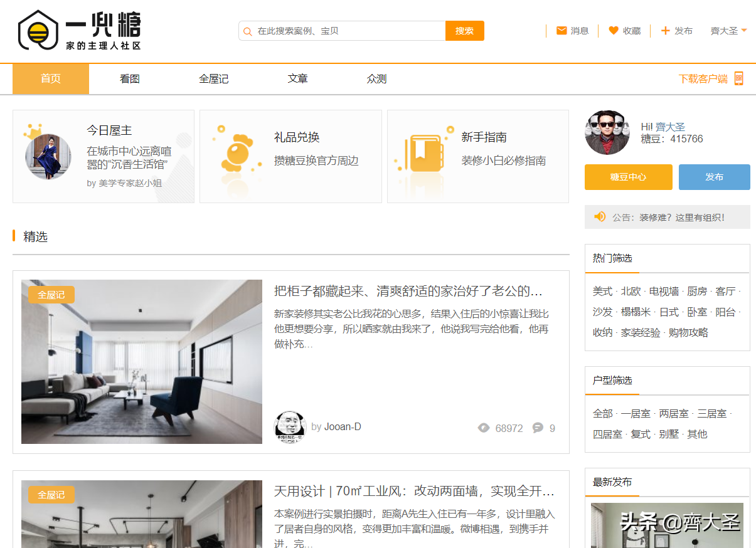The height and width of the screenshot is (548, 756).
Task: Click the view count eye icon
Action: click(484, 428)
